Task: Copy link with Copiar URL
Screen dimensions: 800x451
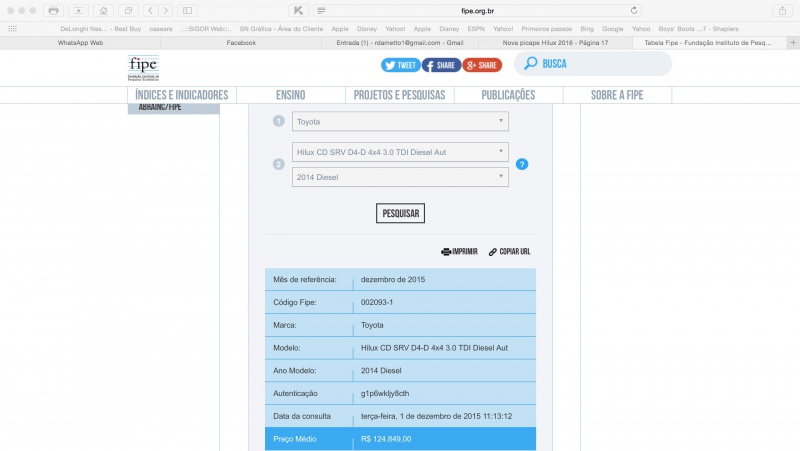Action: (x=509, y=252)
